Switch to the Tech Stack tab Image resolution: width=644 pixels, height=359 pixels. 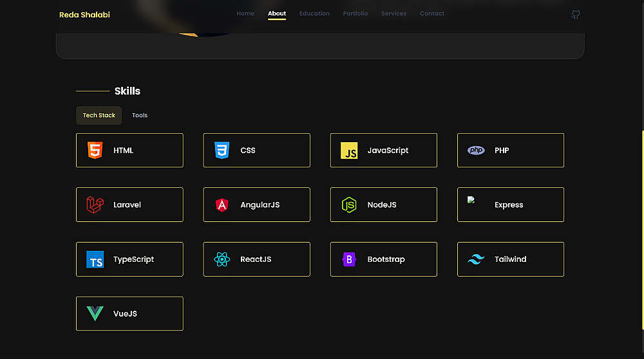(x=99, y=115)
